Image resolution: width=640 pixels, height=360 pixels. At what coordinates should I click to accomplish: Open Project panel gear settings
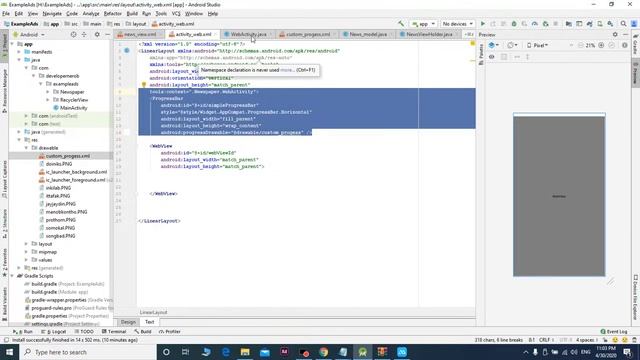(97, 35)
